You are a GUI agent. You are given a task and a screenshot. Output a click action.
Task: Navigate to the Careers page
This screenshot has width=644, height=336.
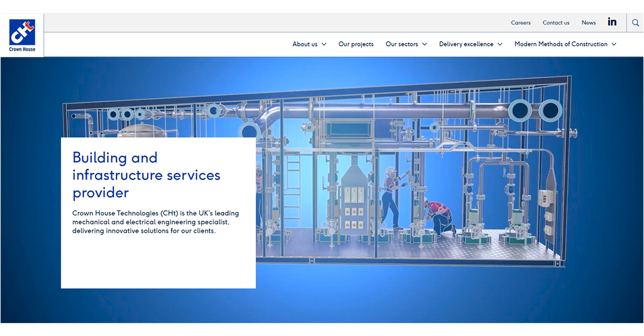click(521, 23)
